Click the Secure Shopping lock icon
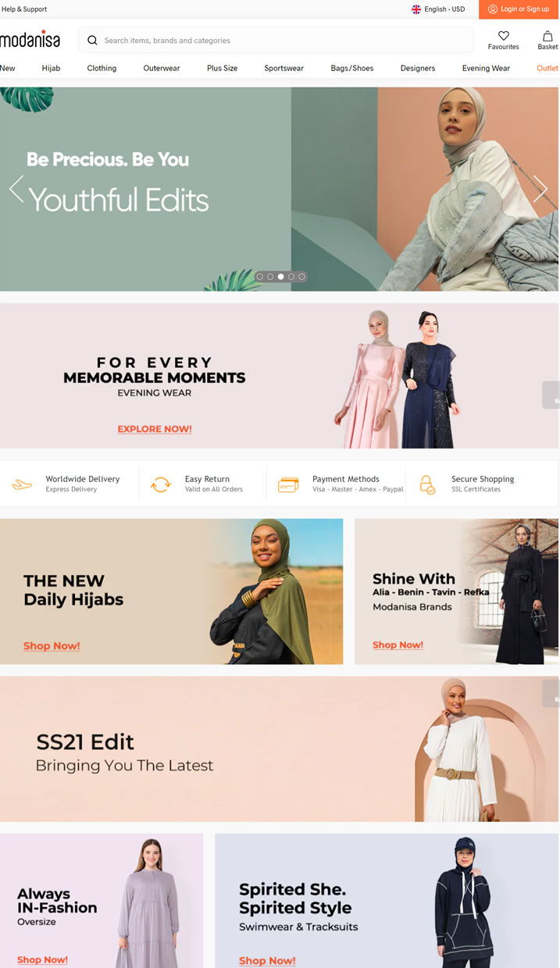Viewport: 560px width, 968px height. (x=427, y=484)
